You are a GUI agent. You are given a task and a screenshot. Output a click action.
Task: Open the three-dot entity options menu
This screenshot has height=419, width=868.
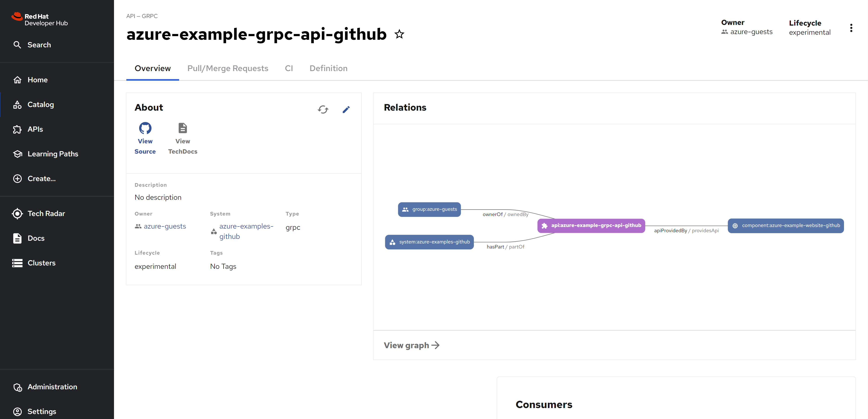[x=851, y=28]
